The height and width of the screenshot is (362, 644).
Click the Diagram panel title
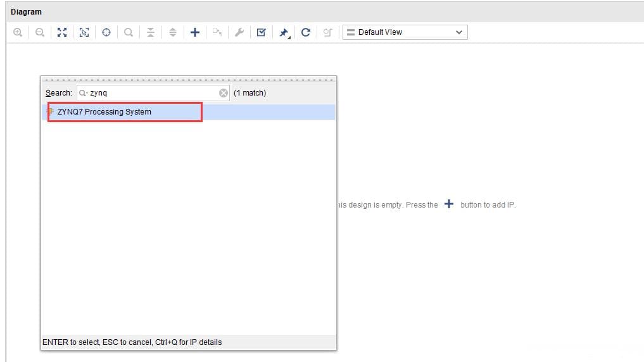click(26, 12)
